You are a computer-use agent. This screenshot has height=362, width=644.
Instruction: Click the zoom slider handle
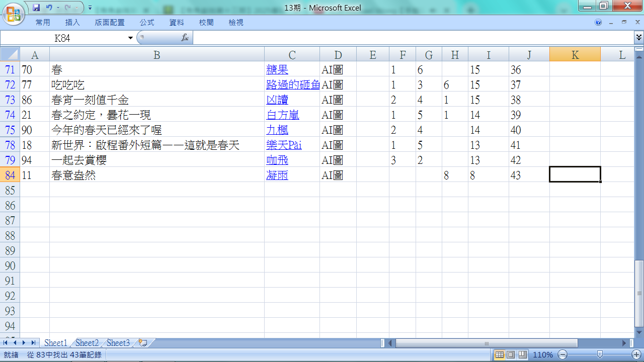600,355
